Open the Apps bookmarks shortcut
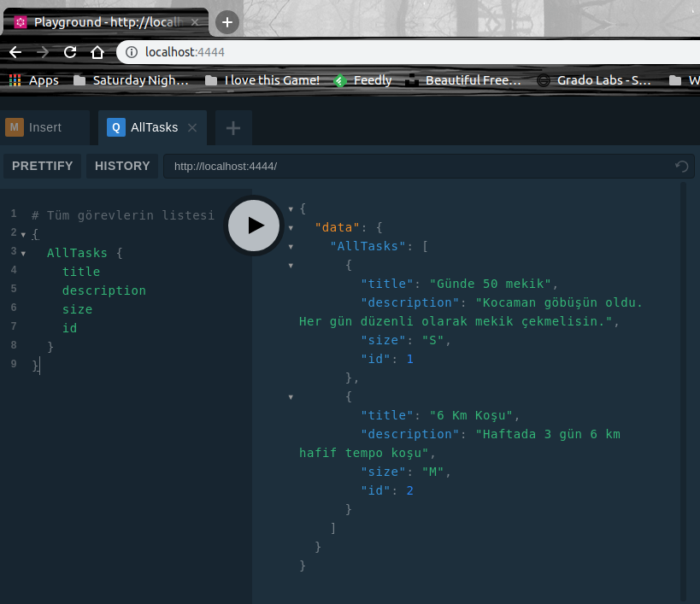Image resolution: width=700 pixels, height=604 pixels. coord(34,80)
